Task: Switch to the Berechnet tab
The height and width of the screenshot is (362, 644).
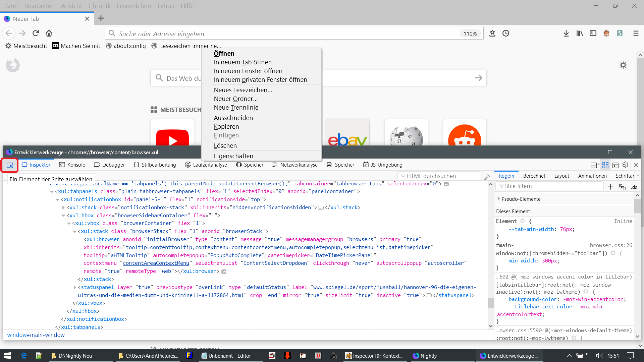Action: click(534, 176)
